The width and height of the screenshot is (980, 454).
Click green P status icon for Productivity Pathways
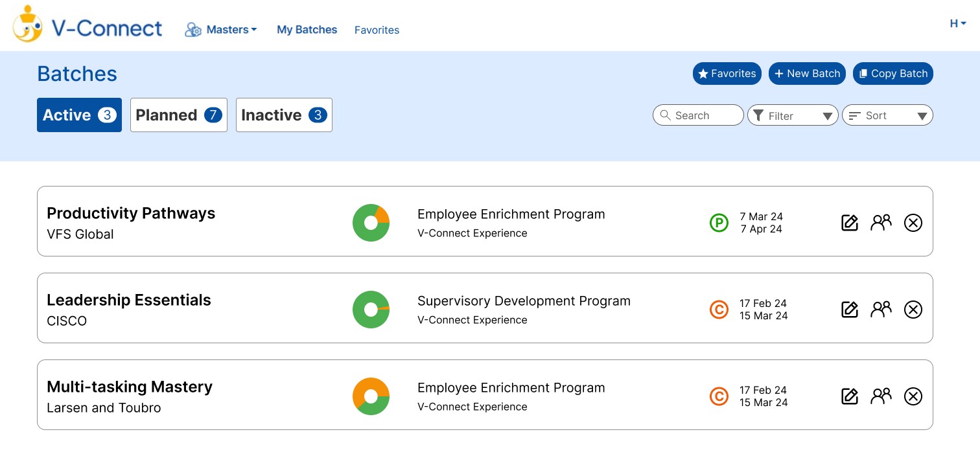click(719, 223)
